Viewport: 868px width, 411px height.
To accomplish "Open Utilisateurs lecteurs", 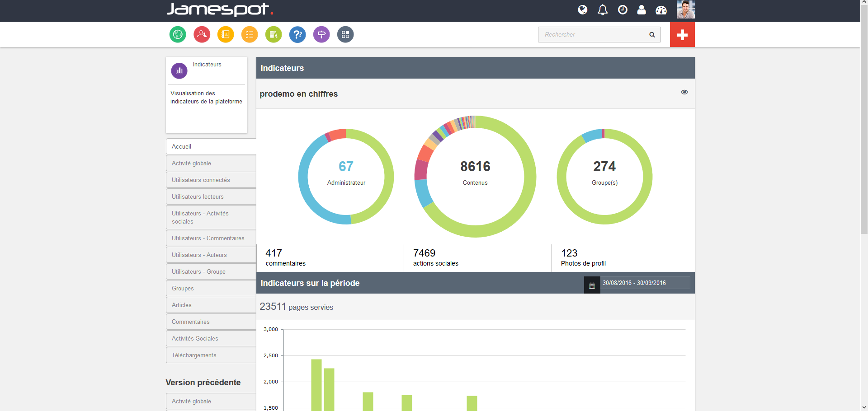I will click(211, 197).
